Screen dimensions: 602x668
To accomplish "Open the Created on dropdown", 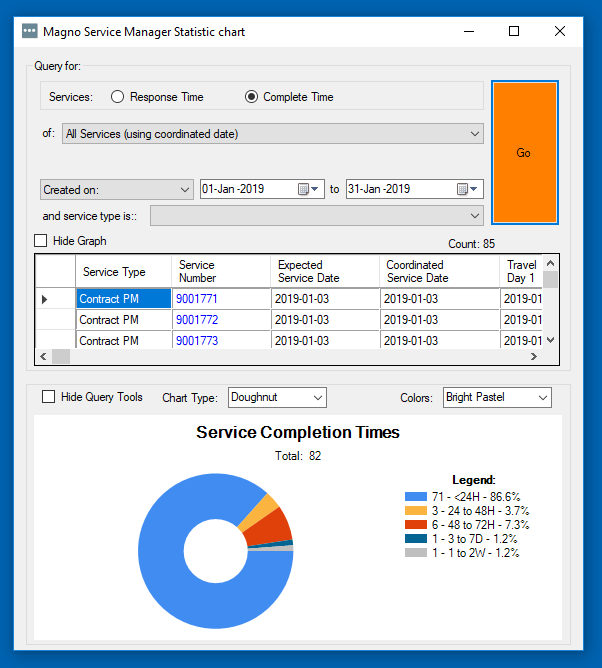I will coord(116,190).
